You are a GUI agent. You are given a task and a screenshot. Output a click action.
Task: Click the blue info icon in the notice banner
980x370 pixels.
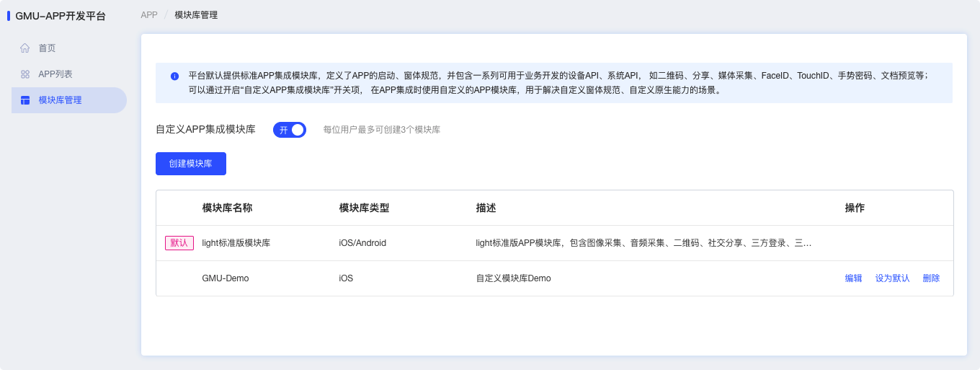[174, 76]
